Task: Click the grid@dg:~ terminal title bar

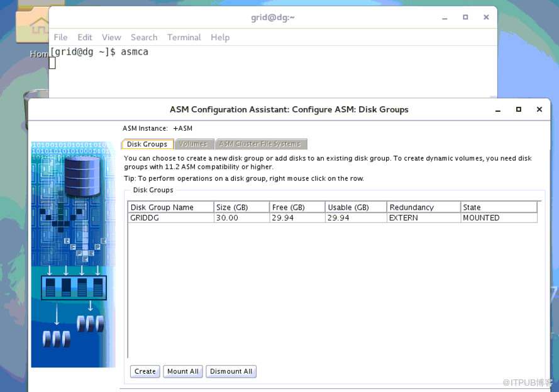Action: coord(273,17)
